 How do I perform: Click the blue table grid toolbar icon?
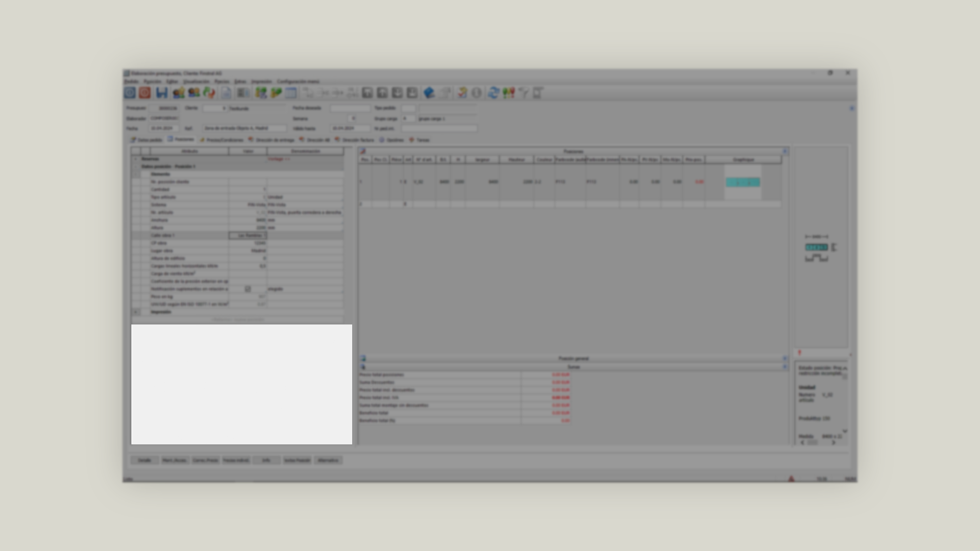point(291,93)
